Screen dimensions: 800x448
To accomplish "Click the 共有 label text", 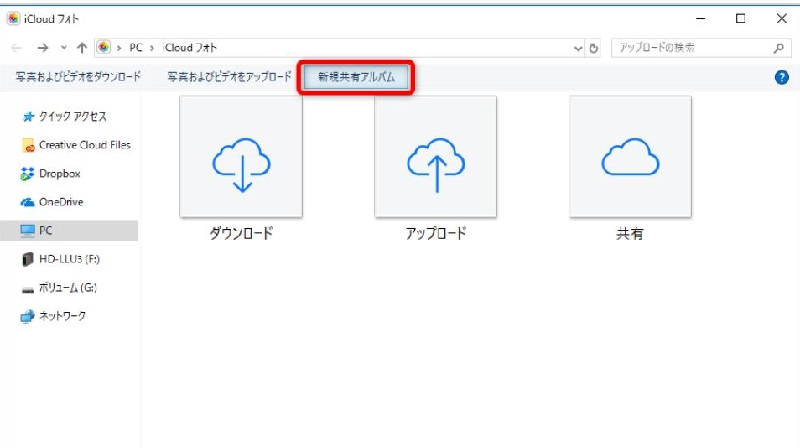I will click(630, 234).
